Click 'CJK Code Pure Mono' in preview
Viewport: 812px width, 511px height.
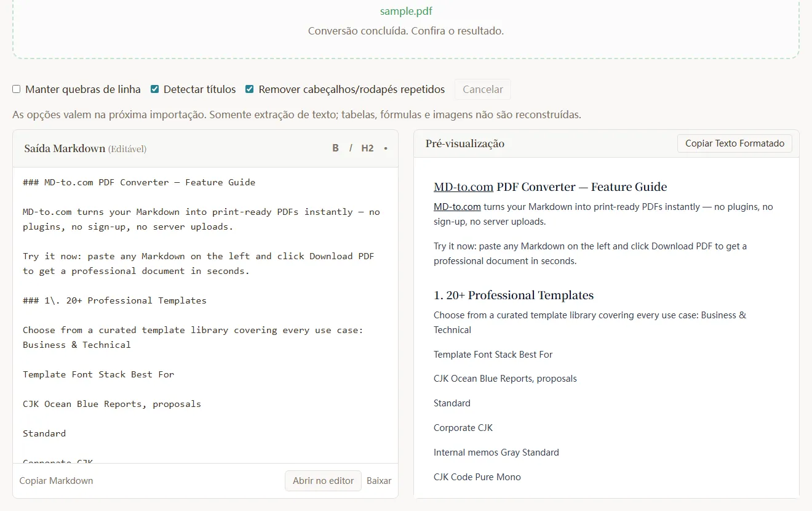[x=477, y=477]
